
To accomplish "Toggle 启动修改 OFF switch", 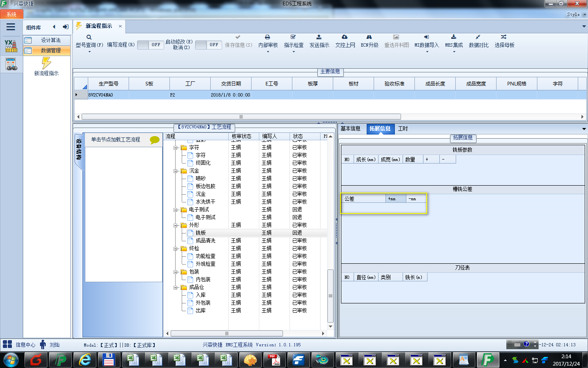I will point(209,45).
